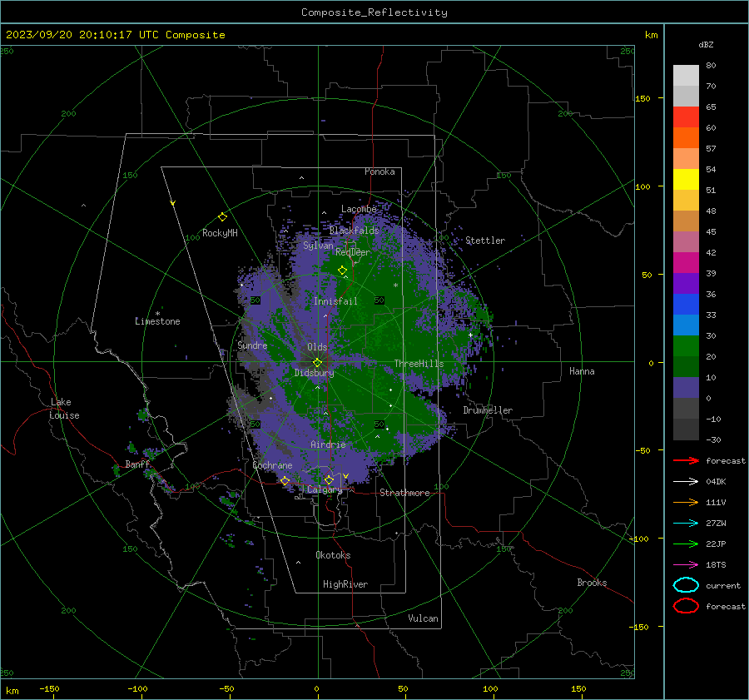The image size is (749, 700).
Task: Click the red forecast arrow in legend
Action: pos(686,460)
